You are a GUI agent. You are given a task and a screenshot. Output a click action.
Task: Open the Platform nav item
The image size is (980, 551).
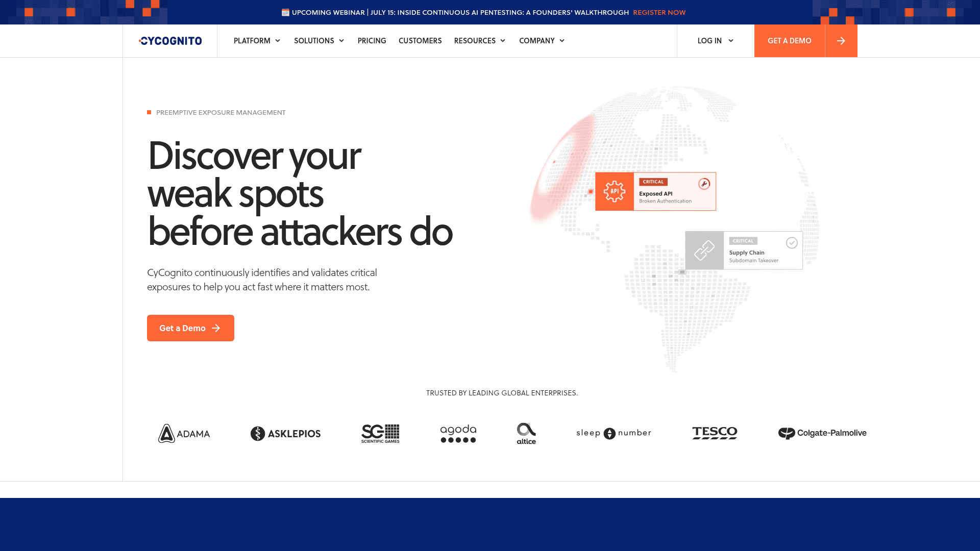252,41
